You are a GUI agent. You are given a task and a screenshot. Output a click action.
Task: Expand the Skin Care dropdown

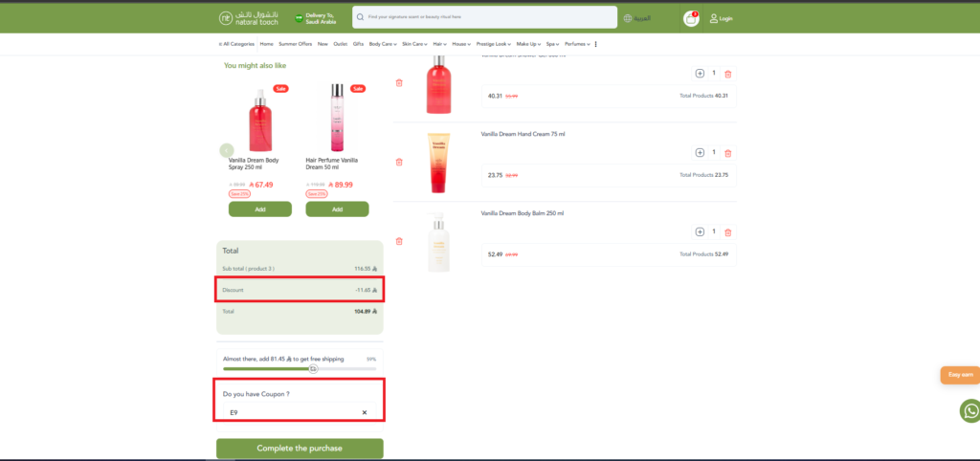[x=414, y=44]
